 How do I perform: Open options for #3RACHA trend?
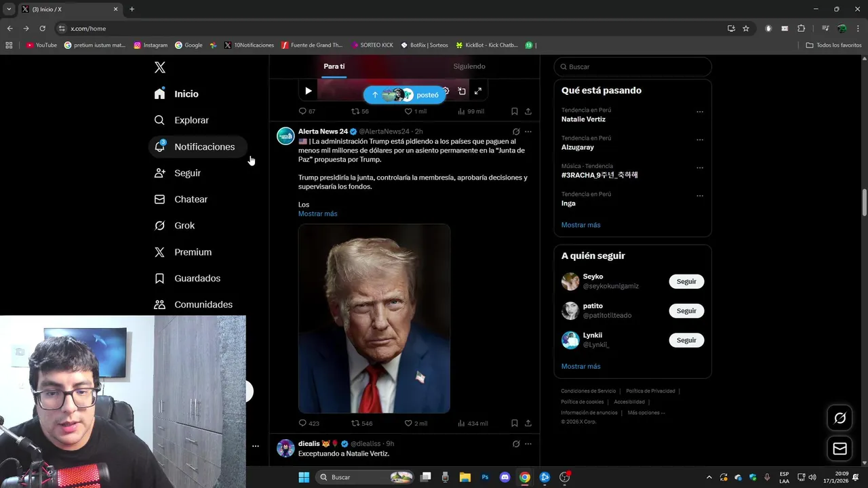(x=700, y=167)
